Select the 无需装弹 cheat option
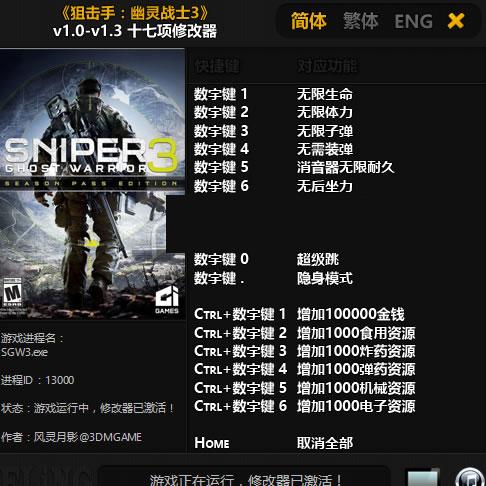The width and height of the screenshot is (486, 486). (325, 149)
